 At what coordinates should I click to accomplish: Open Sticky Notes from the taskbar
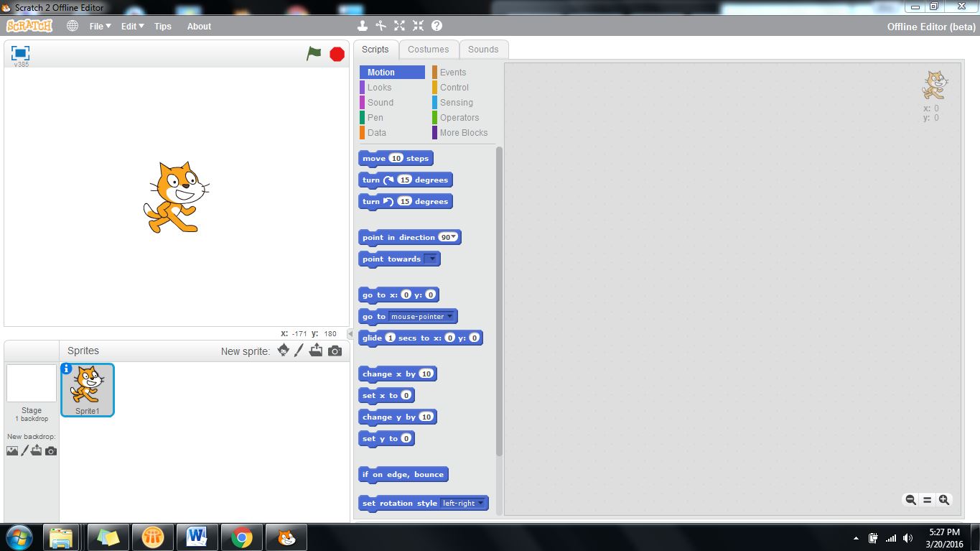pyautogui.click(x=108, y=537)
